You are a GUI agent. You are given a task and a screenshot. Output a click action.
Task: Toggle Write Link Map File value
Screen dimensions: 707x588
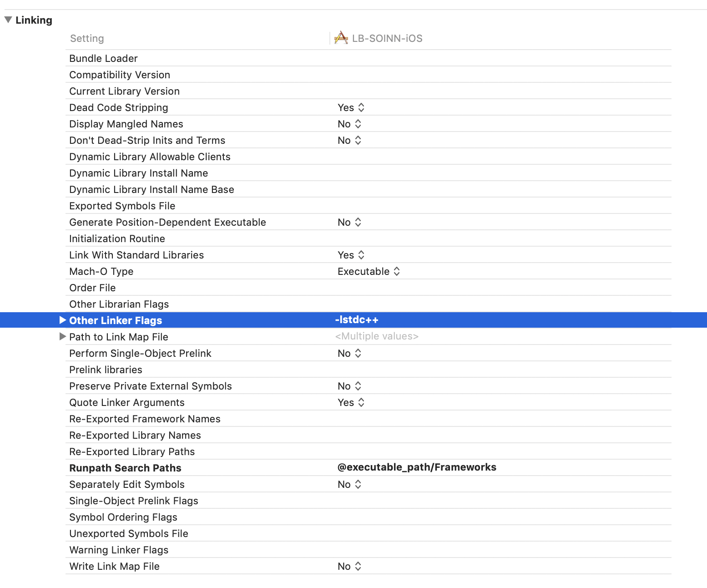(358, 566)
